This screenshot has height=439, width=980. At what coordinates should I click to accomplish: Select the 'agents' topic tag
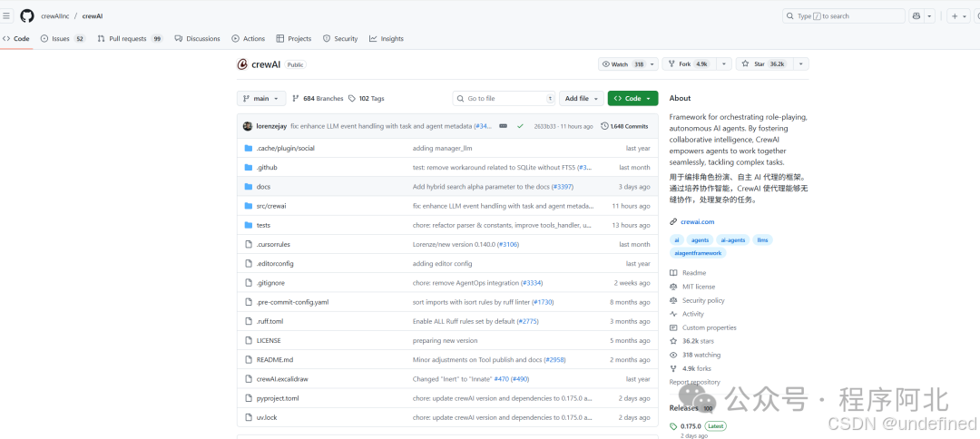click(x=700, y=239)
